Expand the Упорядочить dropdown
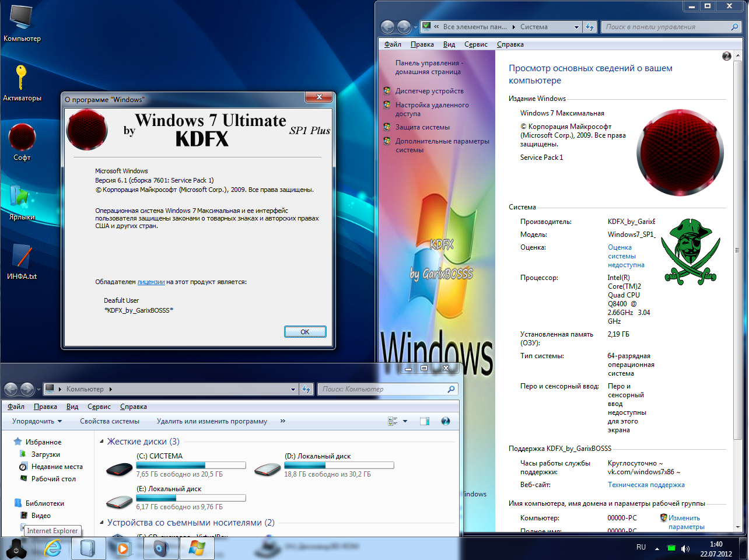 37,421
